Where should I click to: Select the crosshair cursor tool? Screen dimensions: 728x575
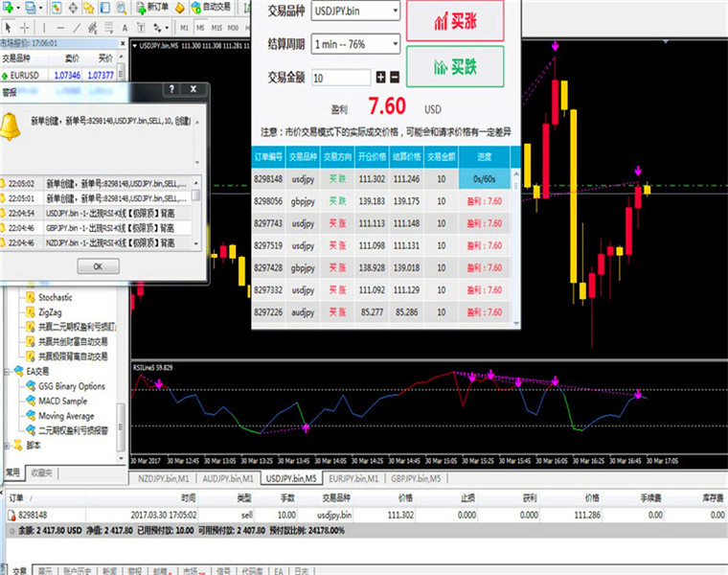click(25, 28)
